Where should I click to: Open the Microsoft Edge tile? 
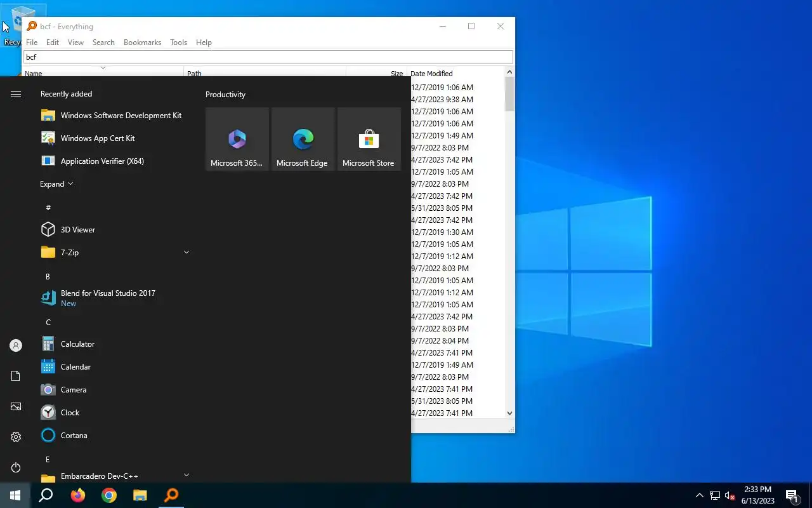(x=303, y=139)
